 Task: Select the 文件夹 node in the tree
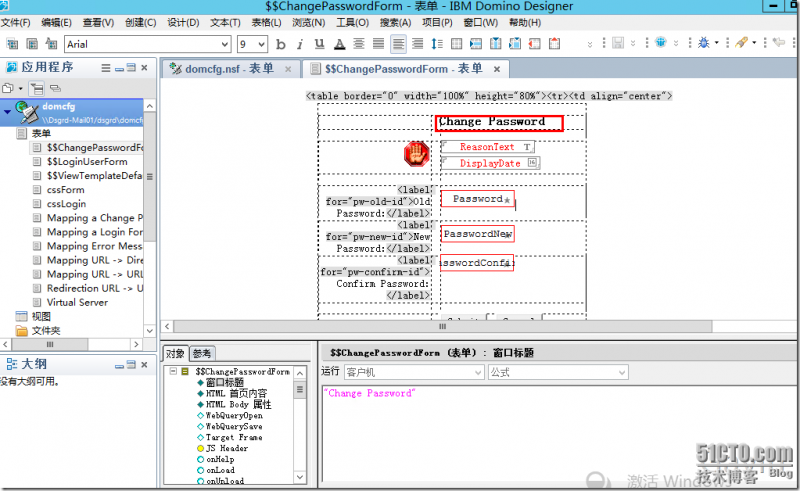46,331
